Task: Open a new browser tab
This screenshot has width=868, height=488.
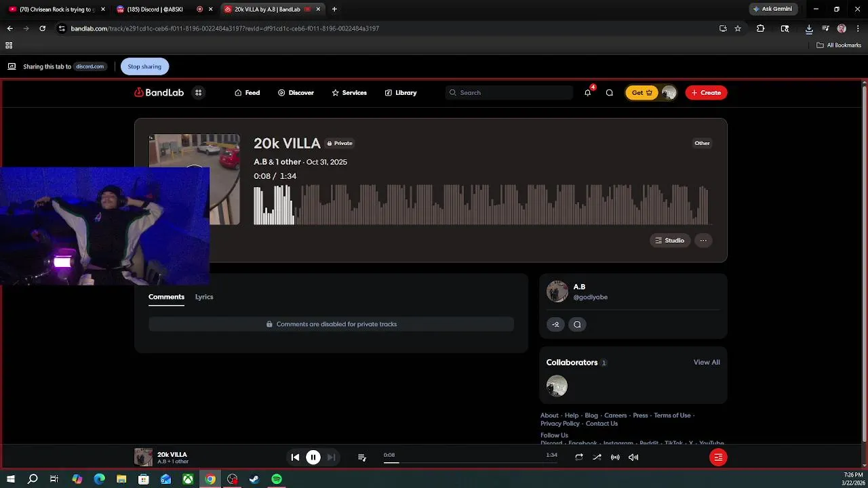Action: tap(334, 9)
